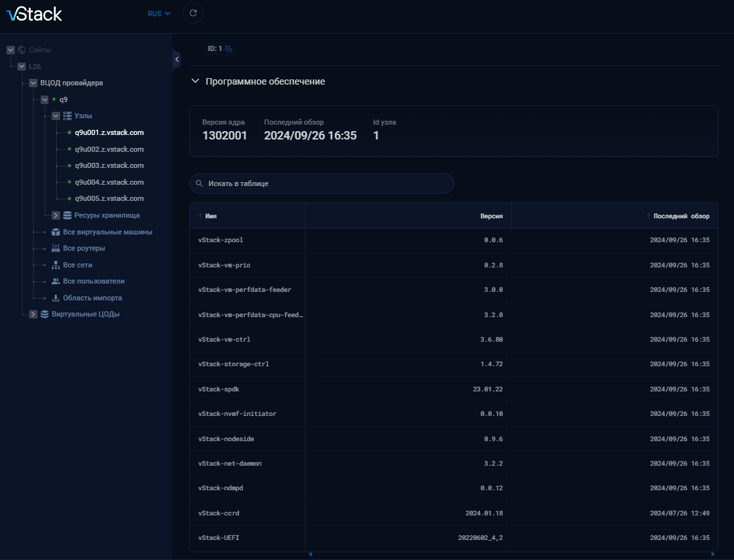The width and height of the screenshot is (734, 560).
Task: Expand the Виртуальные ЦОДы node
Action: 33,315
